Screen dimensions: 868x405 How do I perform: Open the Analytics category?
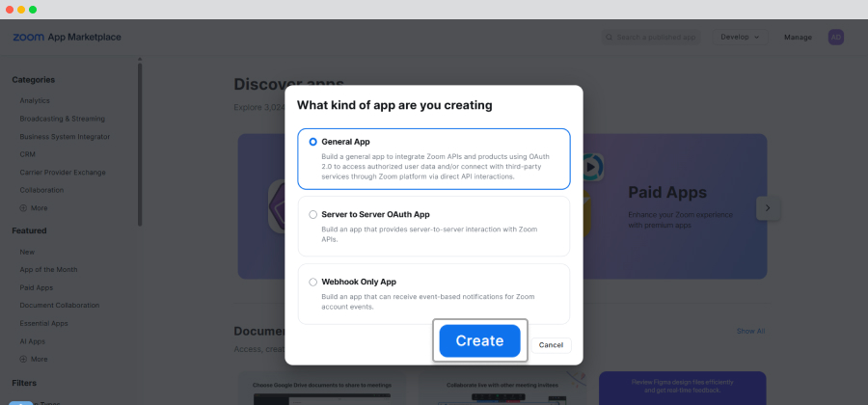[x=35, y=100]
